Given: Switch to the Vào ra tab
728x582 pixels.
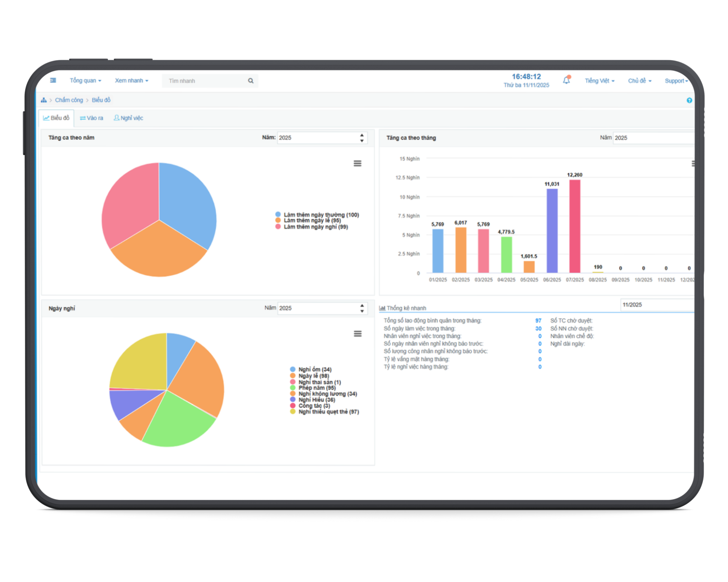Looking at the screenshot, I should 92,118.
